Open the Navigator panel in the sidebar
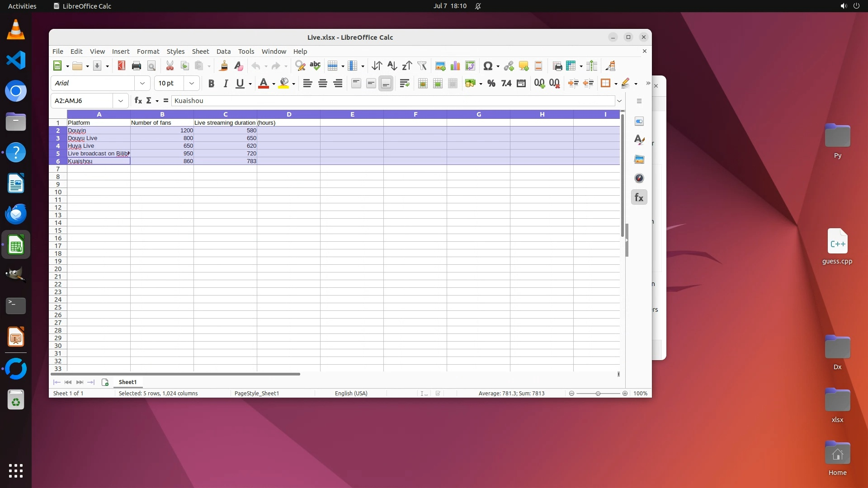The height and width of the screenshot is (488, 868). pos(639,178)
